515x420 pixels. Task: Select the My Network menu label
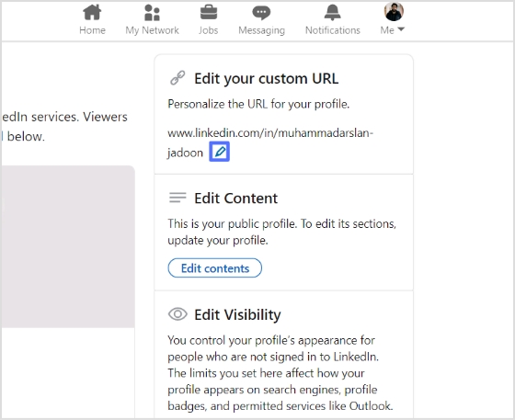coord(152,30)
